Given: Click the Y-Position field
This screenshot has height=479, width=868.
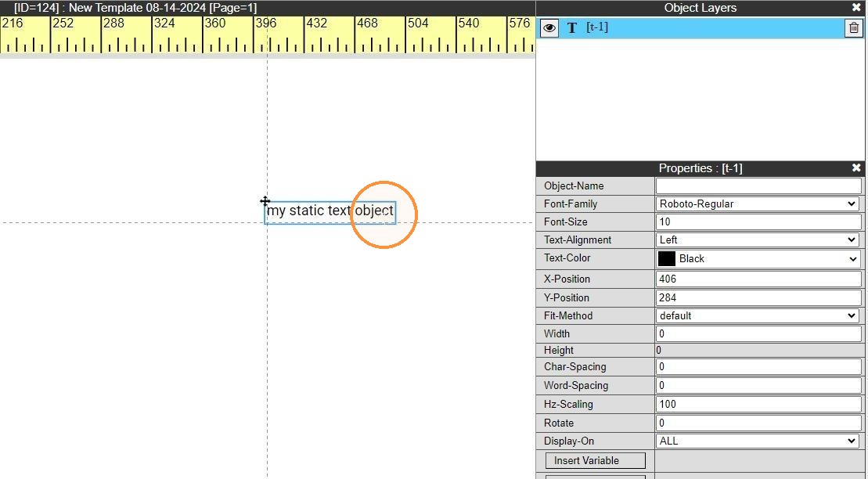Looking at the screenshot, I should coord(758,298).
